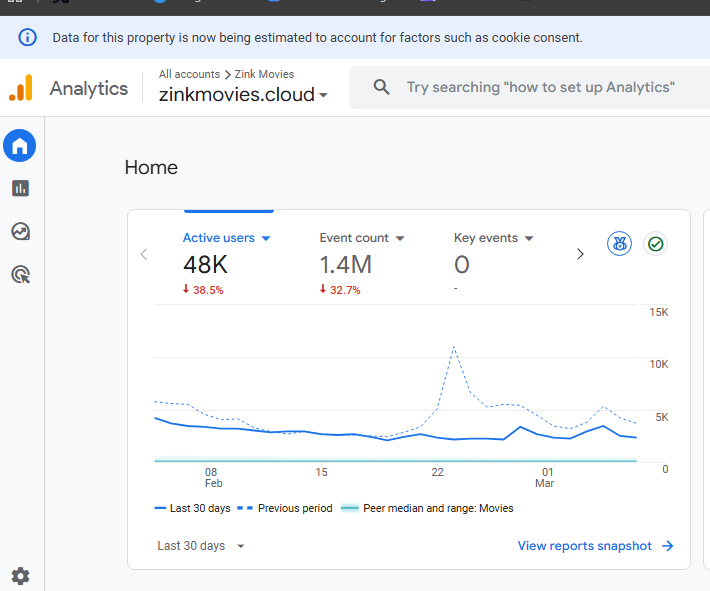710x591 pixels.
Task: Open the Advertising cursor icon
Action: pyautogui.click(x=20, y=274)
